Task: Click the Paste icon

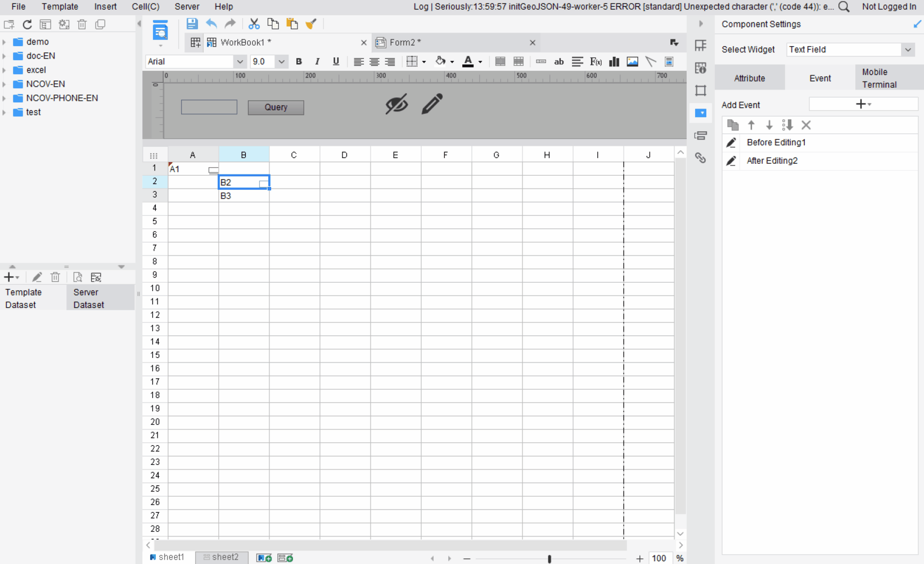Action: click(292, 24)
